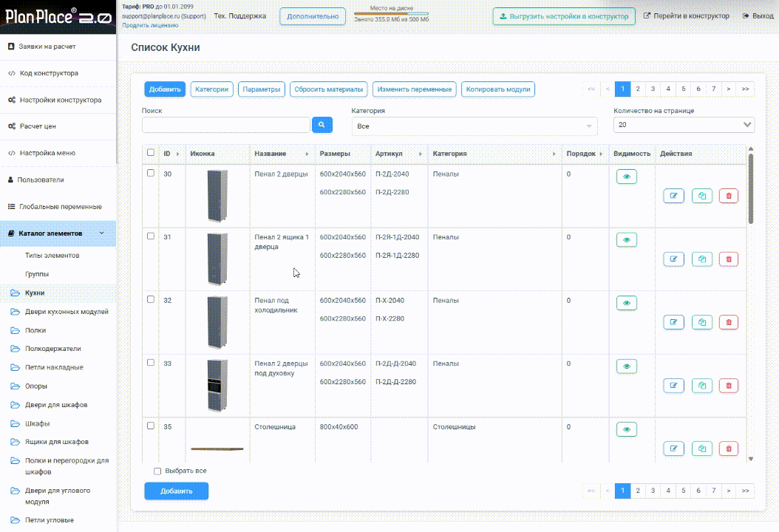Click the disk usage progress bar
This screenshot has width=779, height=532.
point(391,14)
